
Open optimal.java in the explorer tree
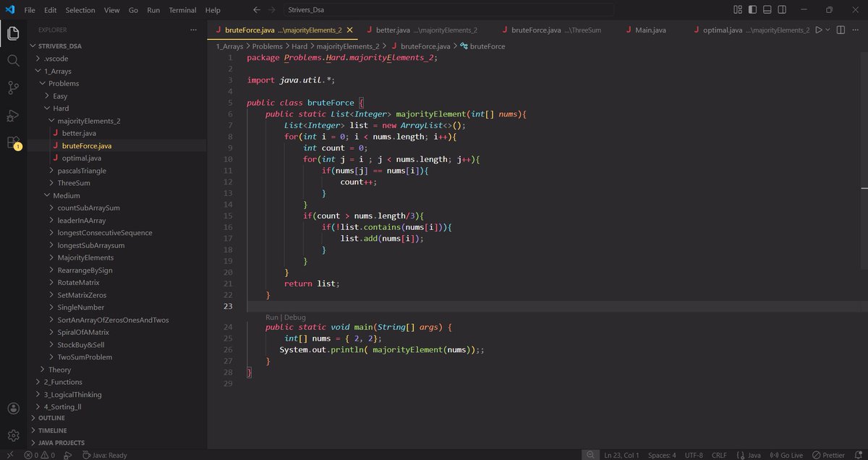tap(82, 158)
